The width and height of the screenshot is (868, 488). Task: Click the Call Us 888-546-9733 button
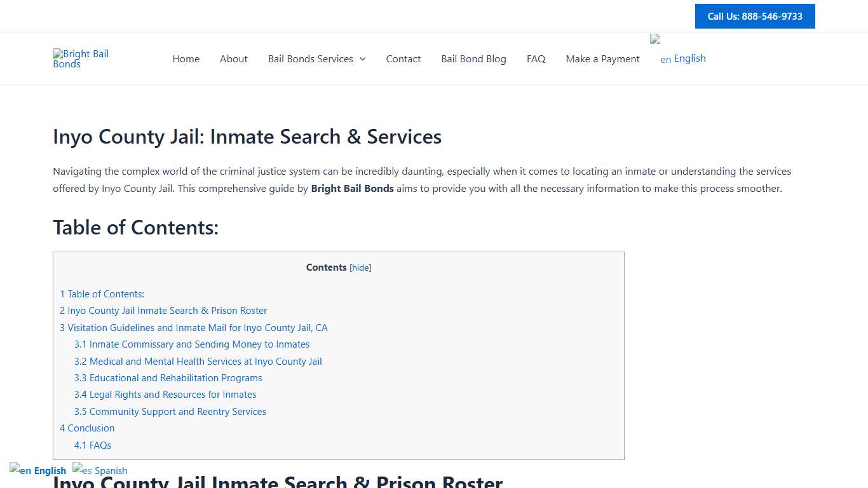[755, 16]
